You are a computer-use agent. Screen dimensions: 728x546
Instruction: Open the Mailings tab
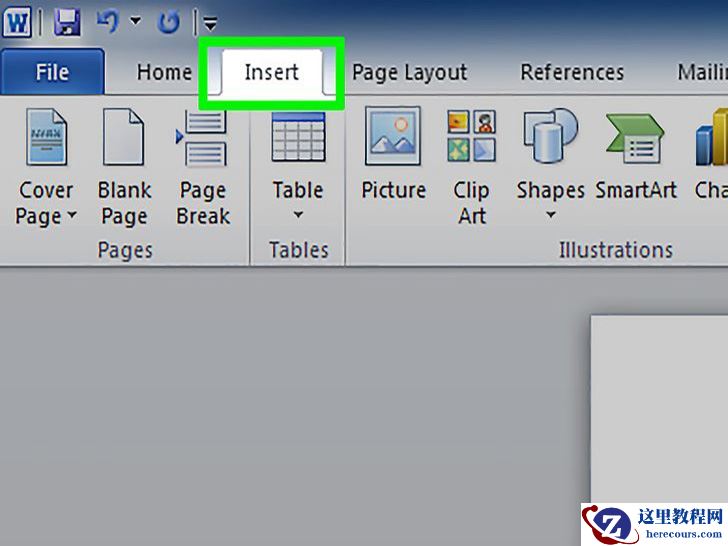702,72
